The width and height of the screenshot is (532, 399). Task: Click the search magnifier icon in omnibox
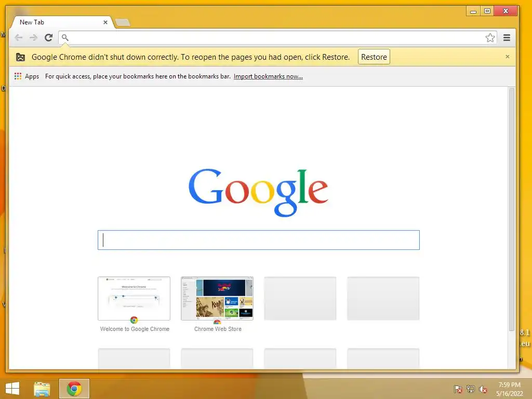tap(65, 37)
